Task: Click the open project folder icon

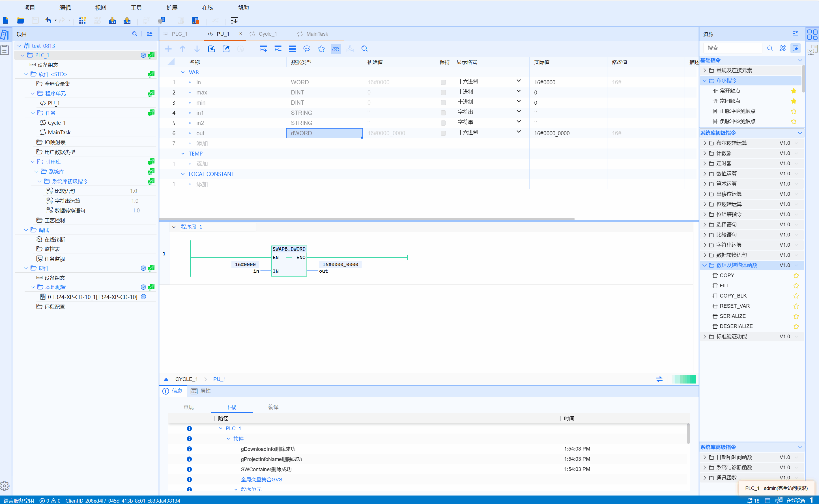Action: (20, 21)
